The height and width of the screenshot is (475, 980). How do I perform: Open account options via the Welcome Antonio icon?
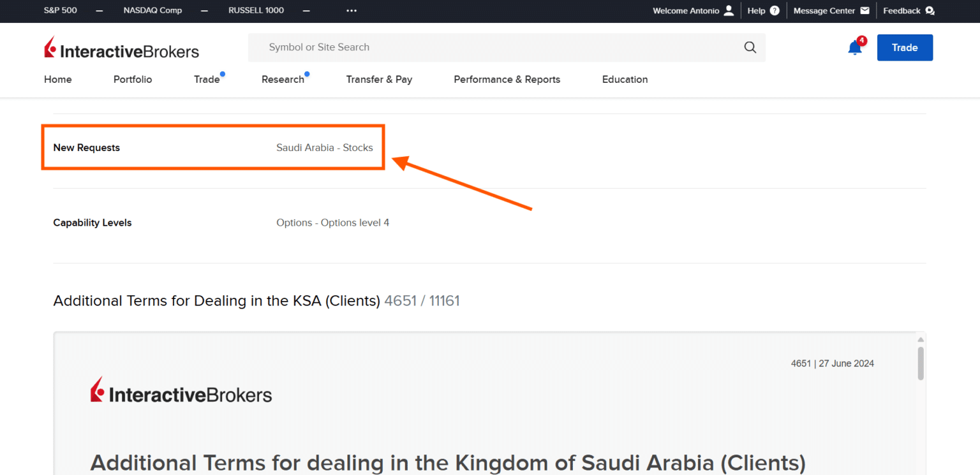point(728,10)
